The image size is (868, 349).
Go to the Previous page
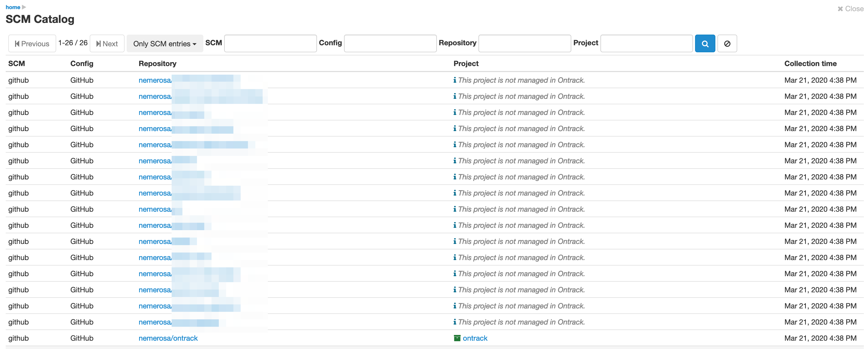click(x=32, y=43)
